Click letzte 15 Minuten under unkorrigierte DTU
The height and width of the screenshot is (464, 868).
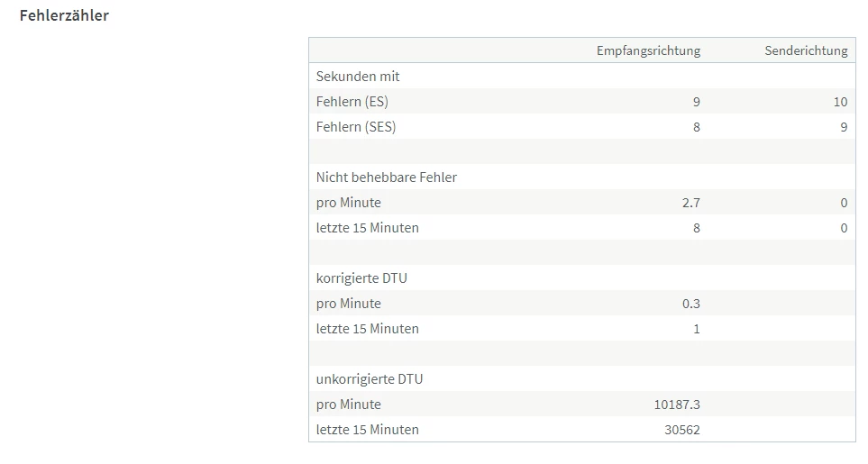pos(368,430)
